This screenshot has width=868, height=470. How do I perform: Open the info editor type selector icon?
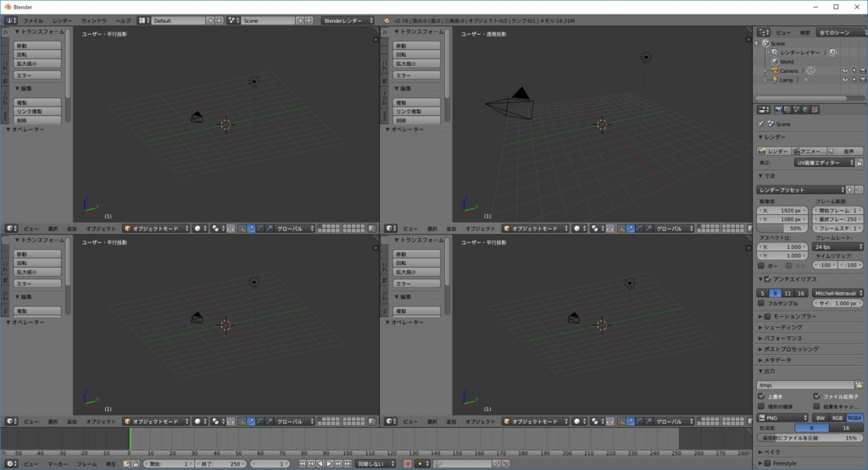coord(10,20)
